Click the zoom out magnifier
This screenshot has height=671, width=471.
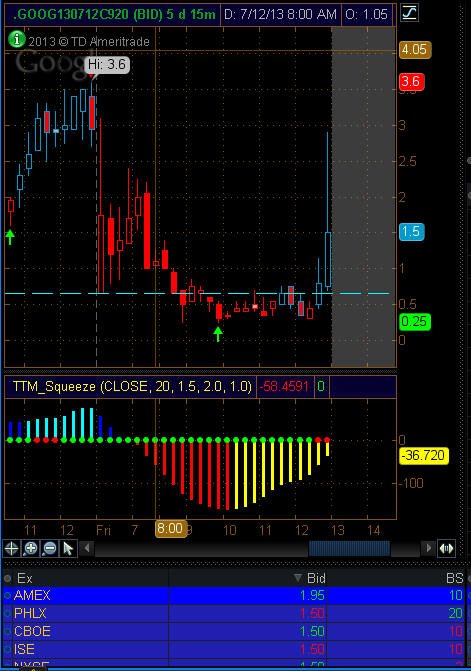point(50,548)
